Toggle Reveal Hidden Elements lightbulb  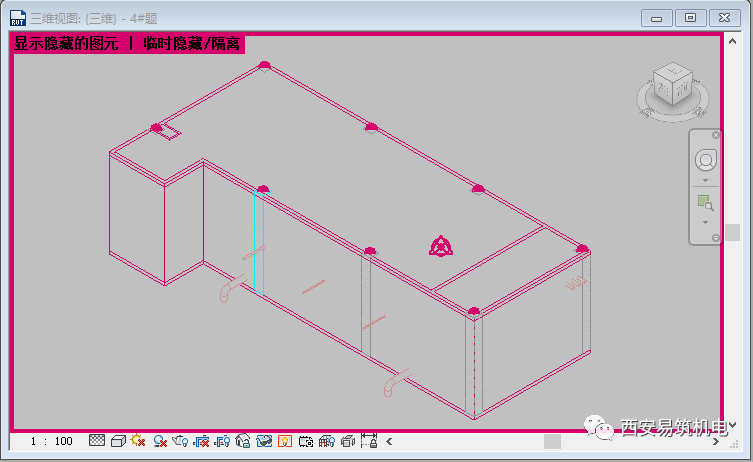[x=285, y=441]
